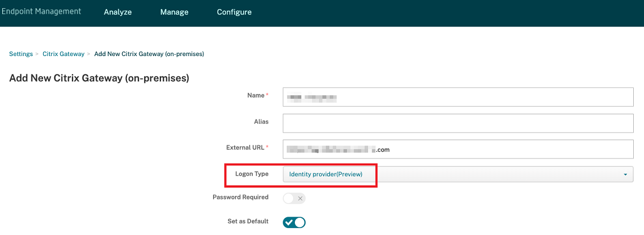Click the Logon Type label
The width and height of the screenshot is (644, 235).
coord(252,174)
